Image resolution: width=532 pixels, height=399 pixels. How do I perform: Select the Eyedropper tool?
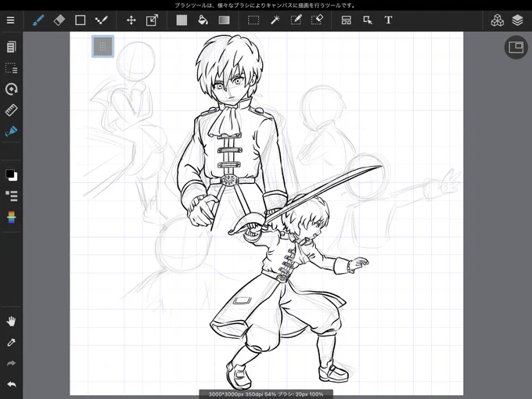pyautogui.click(x=11, y=343)
